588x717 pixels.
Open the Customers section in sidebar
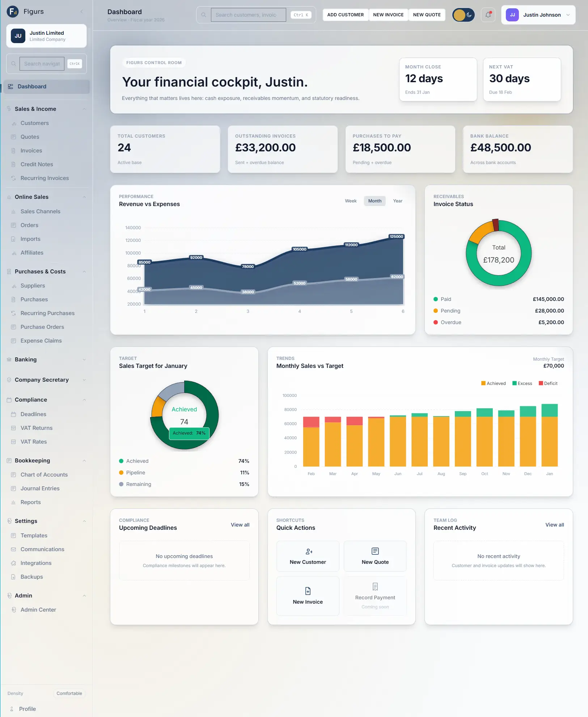click(35, 123)
